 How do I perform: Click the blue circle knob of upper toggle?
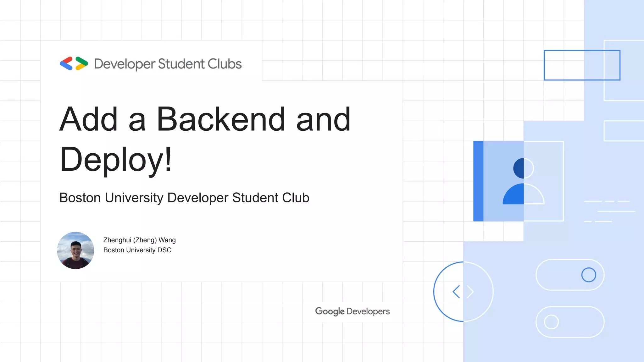click(588, 275)
